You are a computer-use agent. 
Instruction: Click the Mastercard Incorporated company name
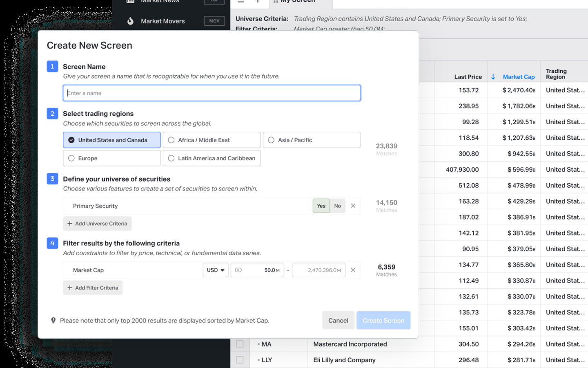click(350, 344)
